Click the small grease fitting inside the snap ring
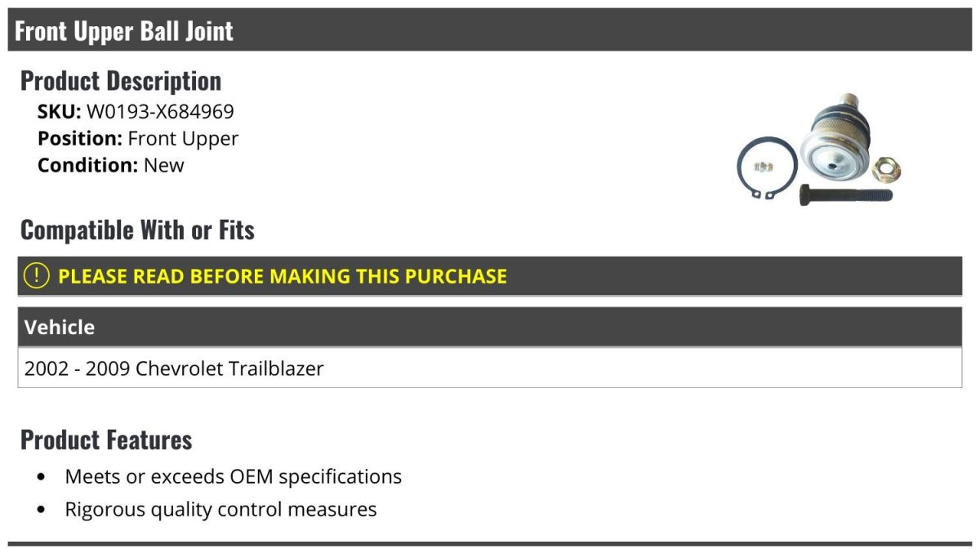This screenshot has height=554, width=980. 763,168
